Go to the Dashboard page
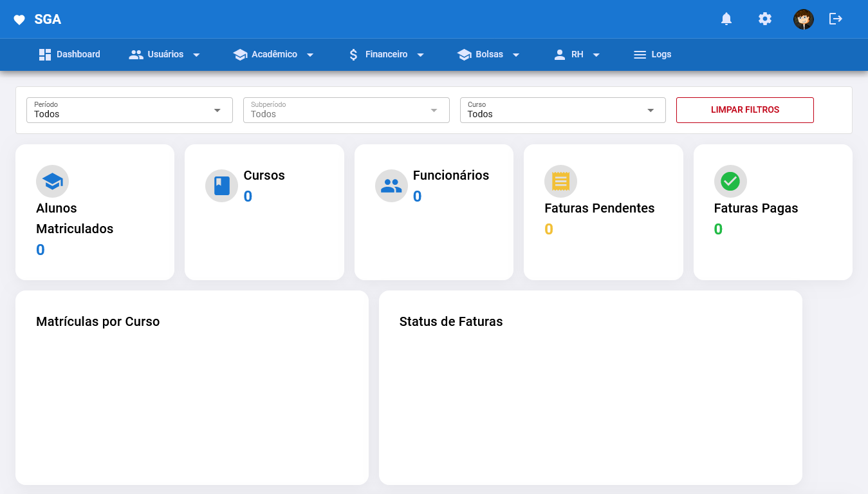The image size is (868, 494). [69, 55]
